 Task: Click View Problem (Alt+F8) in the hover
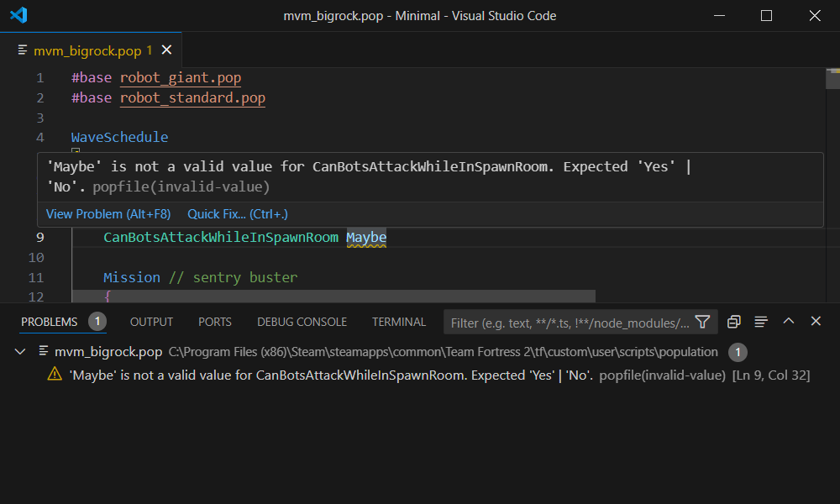[108, 214]
